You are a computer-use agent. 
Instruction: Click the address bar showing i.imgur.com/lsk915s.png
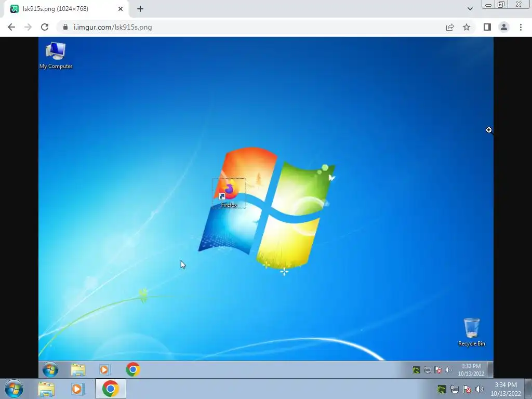251,27
